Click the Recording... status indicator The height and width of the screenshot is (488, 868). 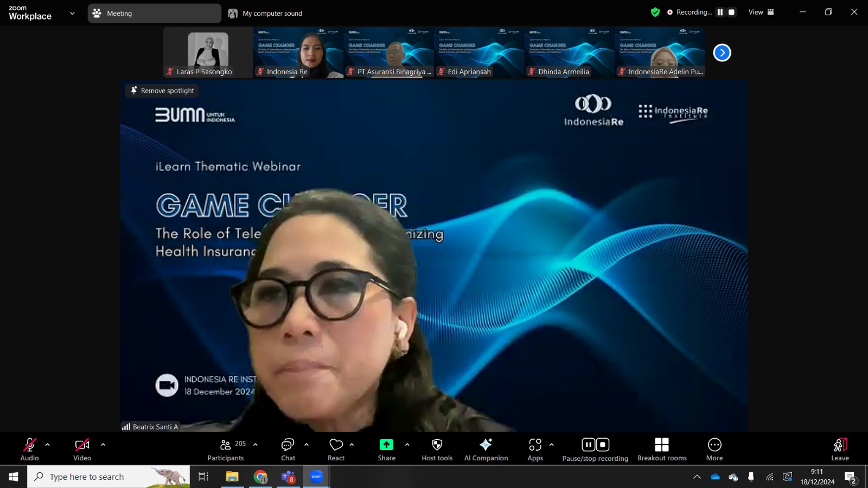pyautogui.click(x=690, y=12)
